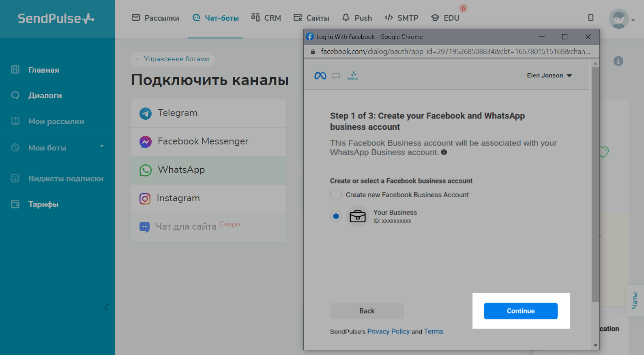Open the EDU tab
This screenshot has height=355, width=644.
pyautogui.click(x=445, y=18)
